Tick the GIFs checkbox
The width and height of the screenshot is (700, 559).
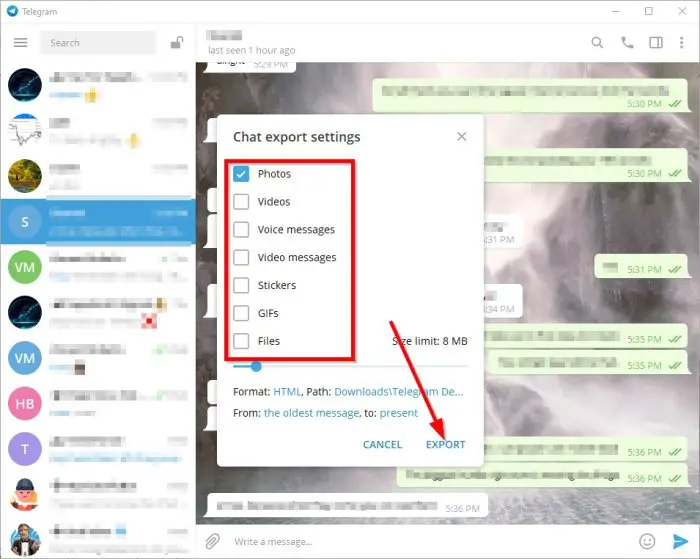[241, 313]
